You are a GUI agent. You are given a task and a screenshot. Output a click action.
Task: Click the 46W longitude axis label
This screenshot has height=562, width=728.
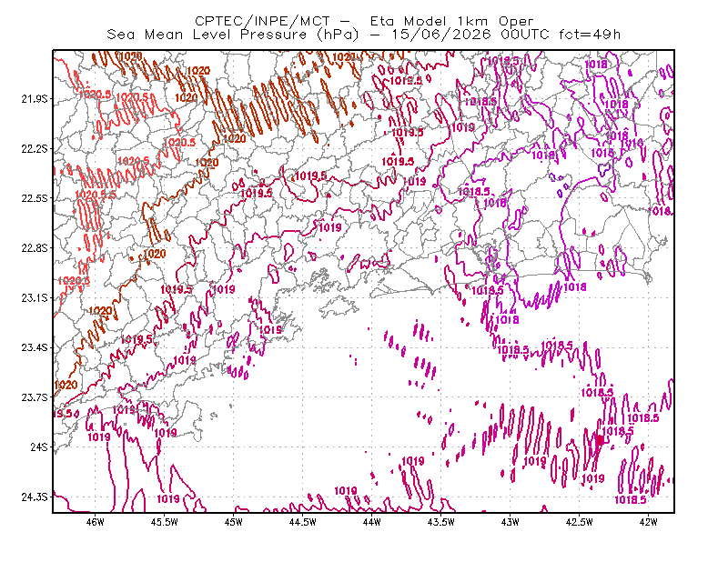96,522
